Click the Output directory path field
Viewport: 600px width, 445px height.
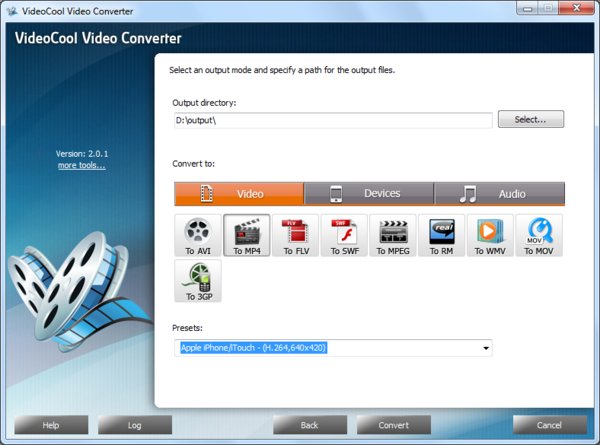point(333,121)
